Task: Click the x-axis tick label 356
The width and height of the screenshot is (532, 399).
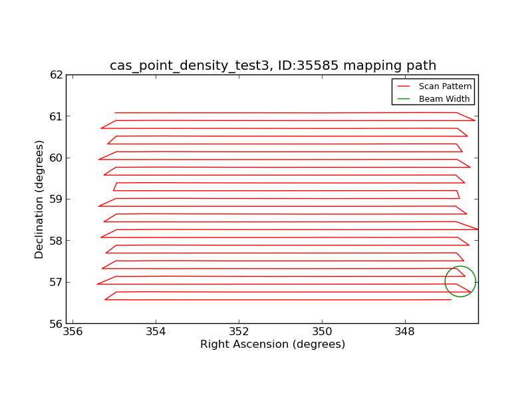Action: tap(73, 331)
